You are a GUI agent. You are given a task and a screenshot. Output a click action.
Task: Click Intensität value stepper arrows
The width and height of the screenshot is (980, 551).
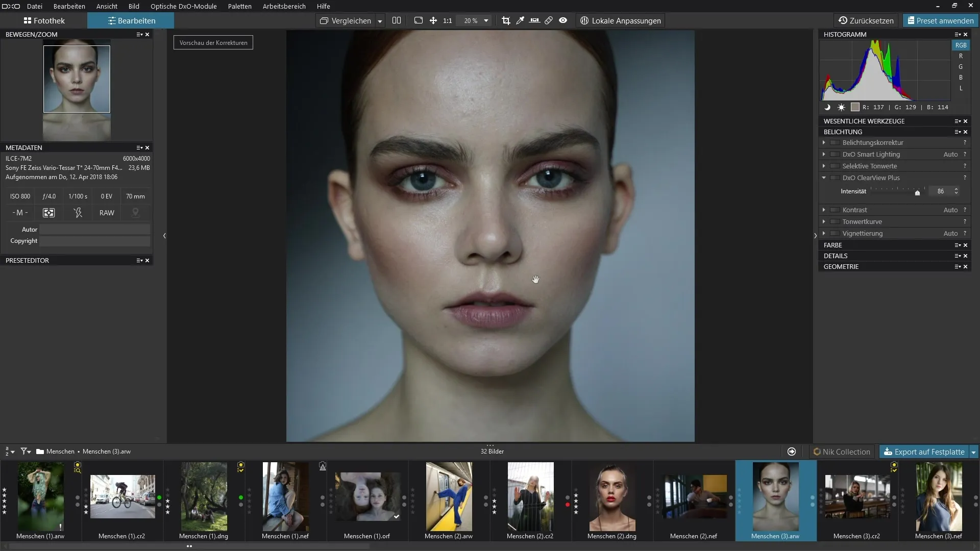pos(956,191)
